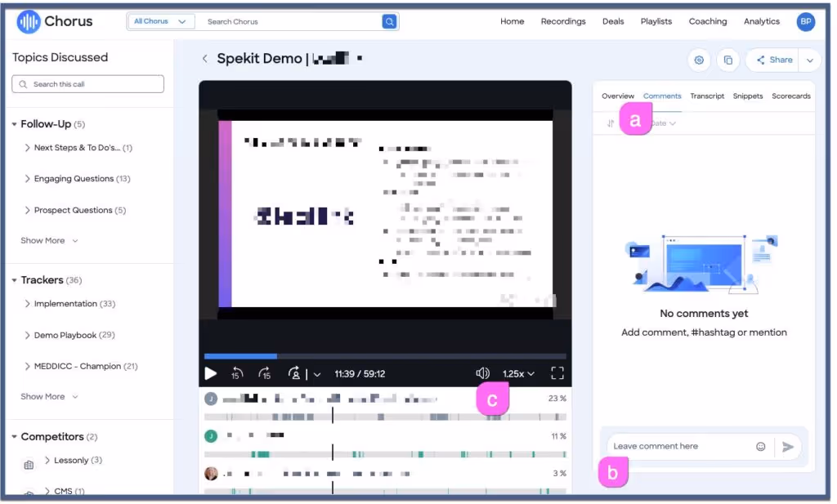Click the green J speaker avatar with 11%
Screen dimensions: 837x504
click(x=211, y=437)
